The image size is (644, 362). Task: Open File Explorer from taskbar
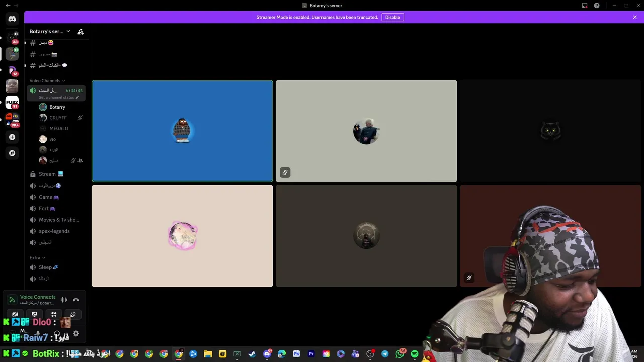[208, 354]
